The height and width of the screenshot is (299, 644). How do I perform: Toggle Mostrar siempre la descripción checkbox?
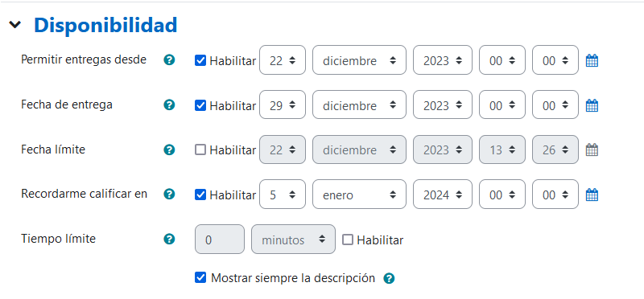(200, 278)
